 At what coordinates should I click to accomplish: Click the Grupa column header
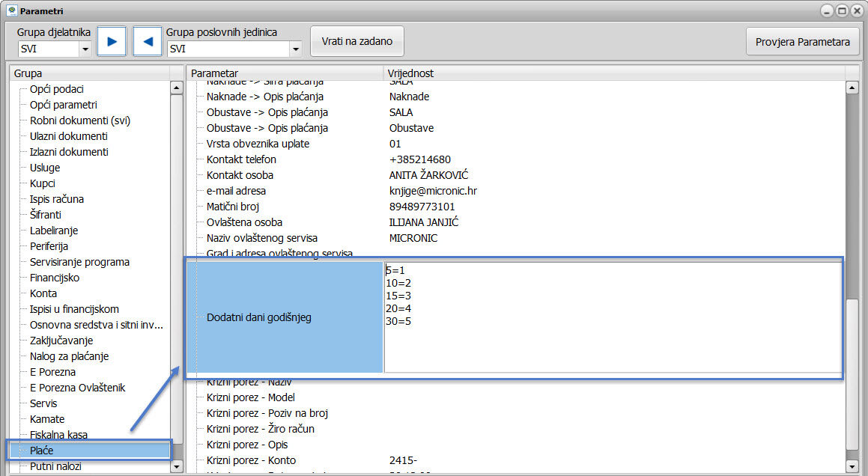pyautogui.click(x=90, y=73)
